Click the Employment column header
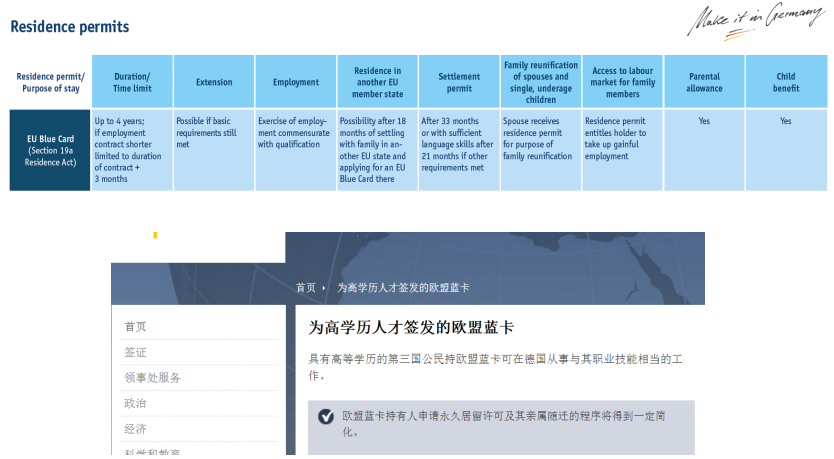Screen dimensions: 834x459 click(296, 82)
